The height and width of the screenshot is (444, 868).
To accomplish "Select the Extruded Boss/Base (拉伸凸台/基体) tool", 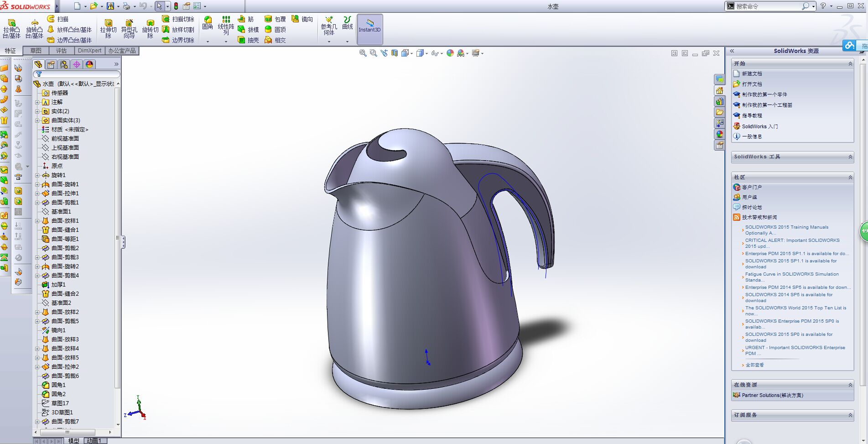I will coord(11,29).
